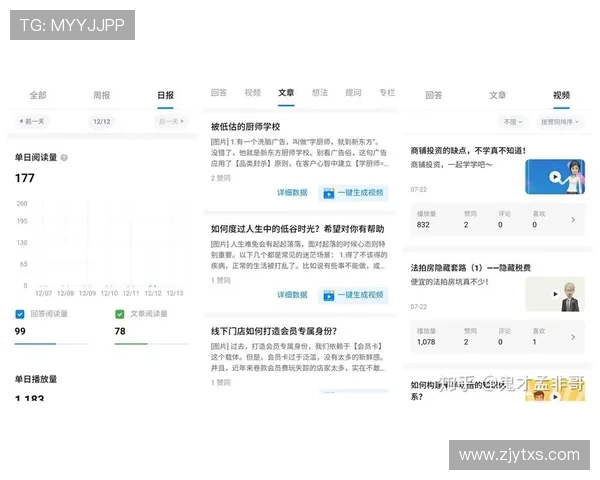The width and height of the screenshot is (600, 480).
Task: Play the 法拍房隐藏套路 video thumbnail
Action: (x=554, y=294)
